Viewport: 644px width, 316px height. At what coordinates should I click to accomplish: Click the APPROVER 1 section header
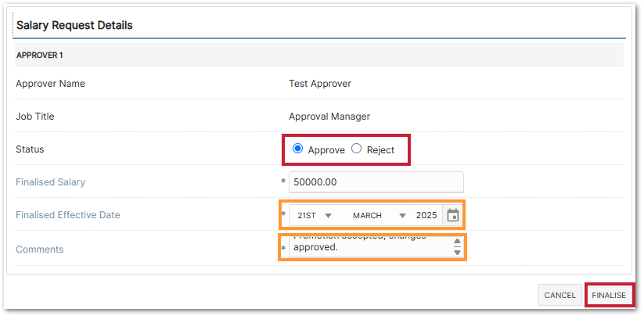tap(40, 55)
